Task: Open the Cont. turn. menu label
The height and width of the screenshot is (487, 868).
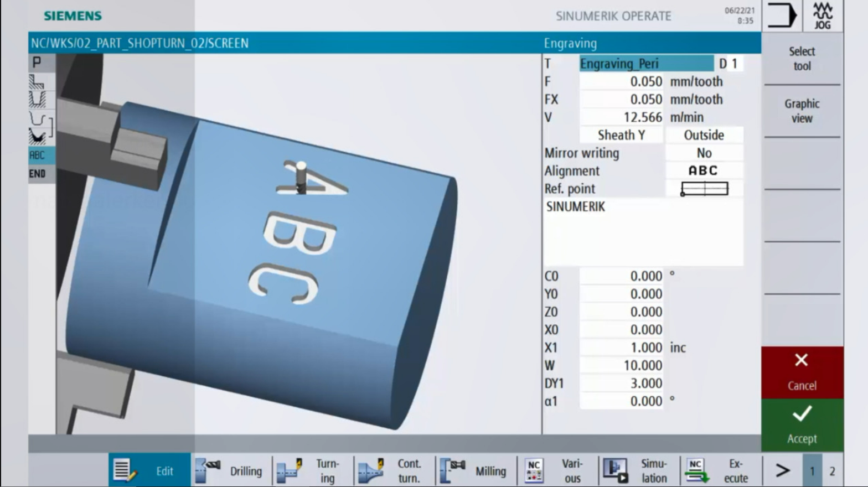Action: coord(409,471)
